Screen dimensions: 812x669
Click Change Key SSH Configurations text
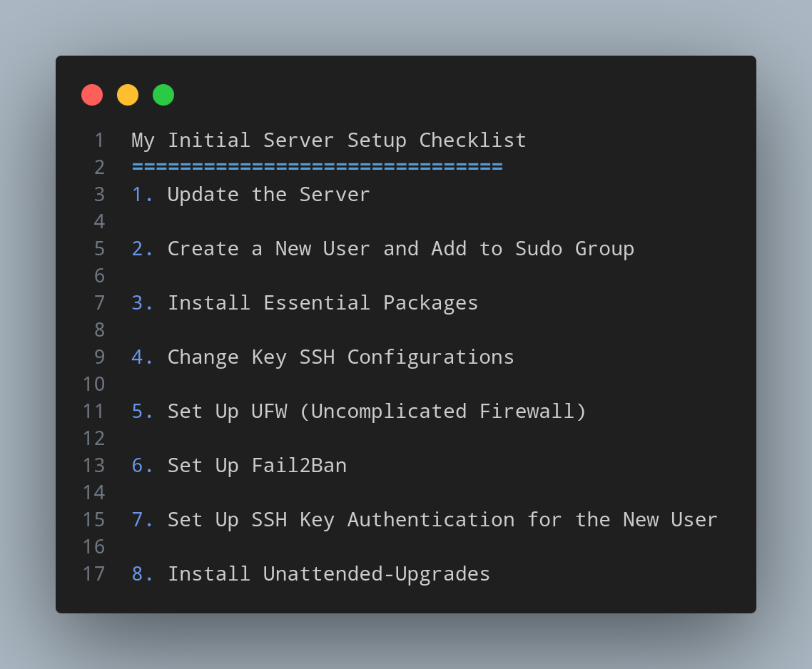coord(340,357)
